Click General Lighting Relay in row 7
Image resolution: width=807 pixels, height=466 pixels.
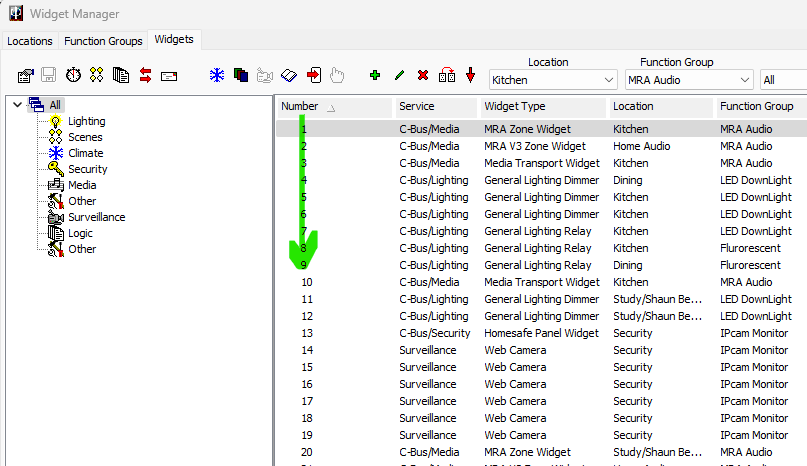(538, 231)
